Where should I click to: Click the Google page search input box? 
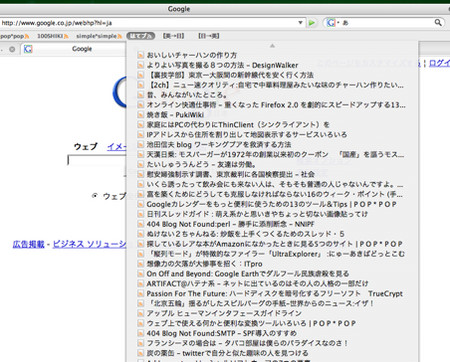point(97,160)
